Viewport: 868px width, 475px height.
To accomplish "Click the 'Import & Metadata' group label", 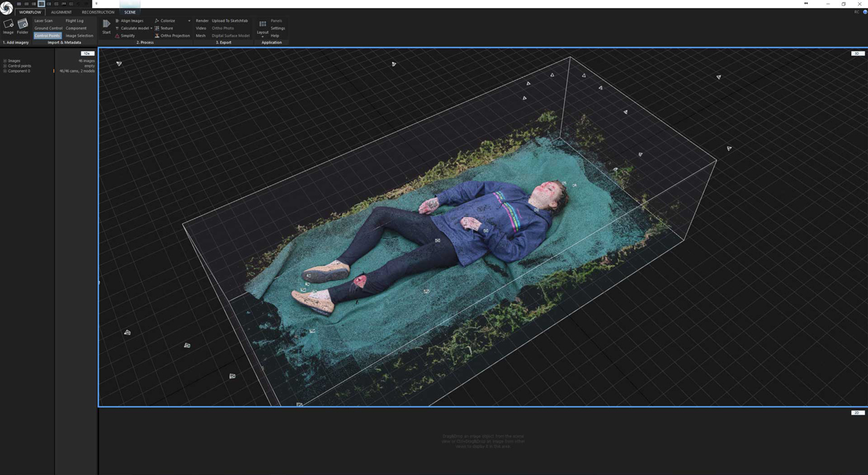I will pyautogui.click(x=64, y=43).
